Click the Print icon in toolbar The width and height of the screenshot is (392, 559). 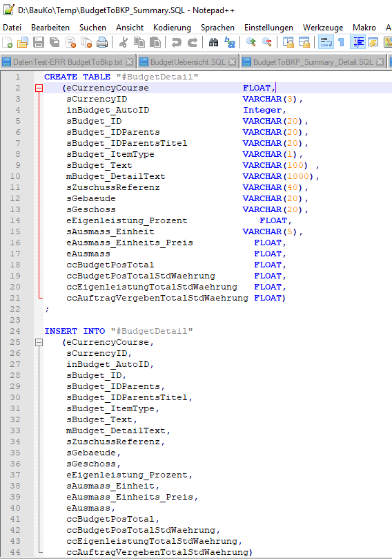click(x=102, y=42)
